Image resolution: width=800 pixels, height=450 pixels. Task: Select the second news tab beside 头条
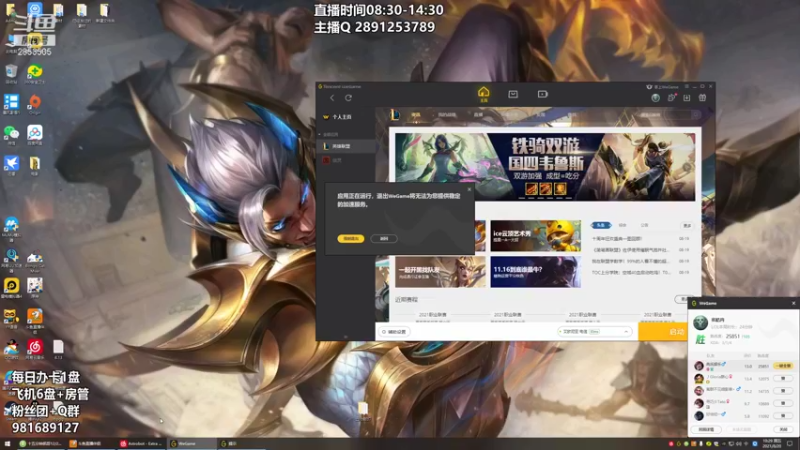coord(622,225)
